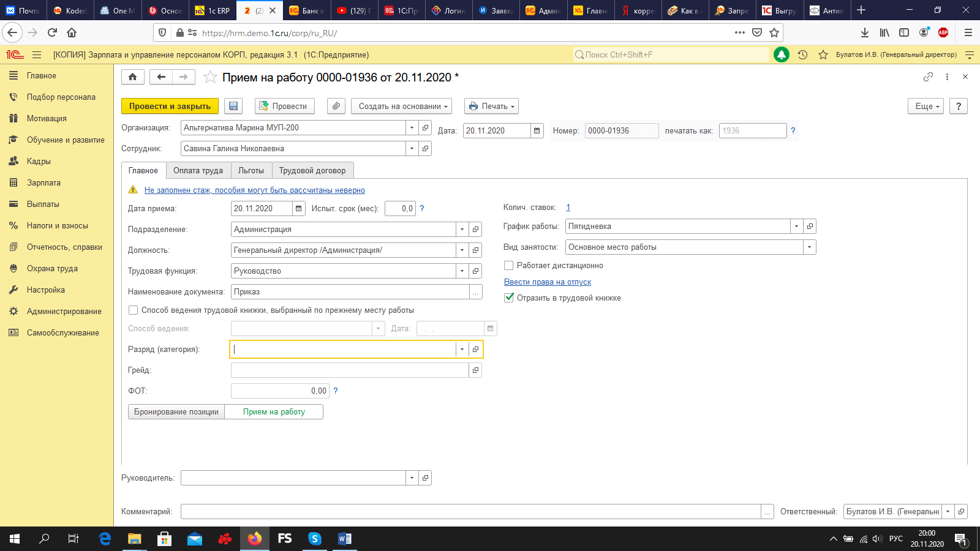The width and height of the screenshot is (980, 551).
Task: Open the Ввести права на отпуск link
Action: point(547,282)
